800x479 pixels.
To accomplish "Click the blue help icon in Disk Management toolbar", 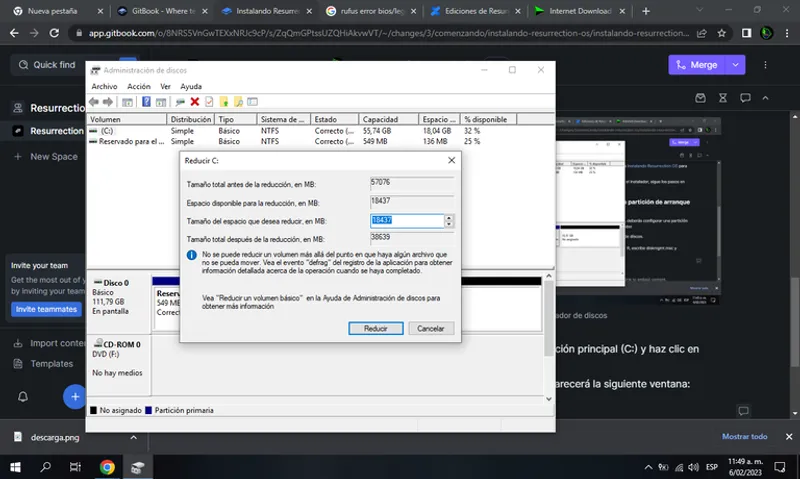I will pyautogui.click(x=145, y=102).
